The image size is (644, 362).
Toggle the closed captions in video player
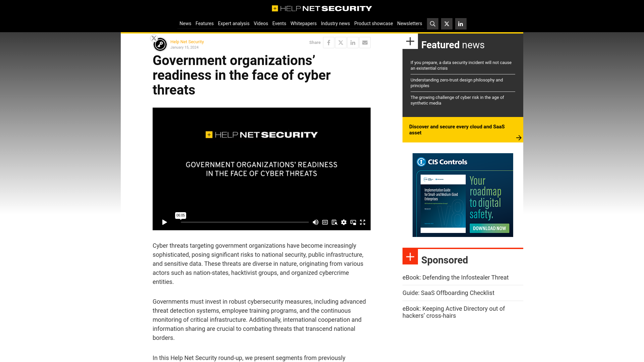click(x=325, y=222)
